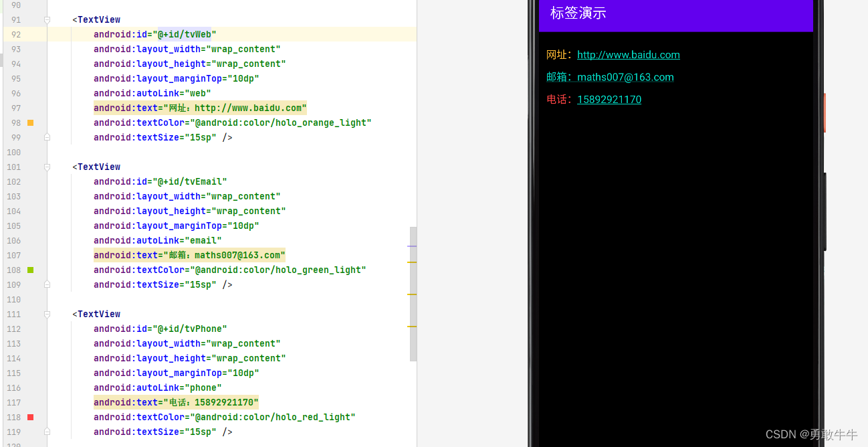Click the 标签演示 app bar title
The height and width of the screenshot is (447, 868).
pyautogui.click(x=578, y=13)
